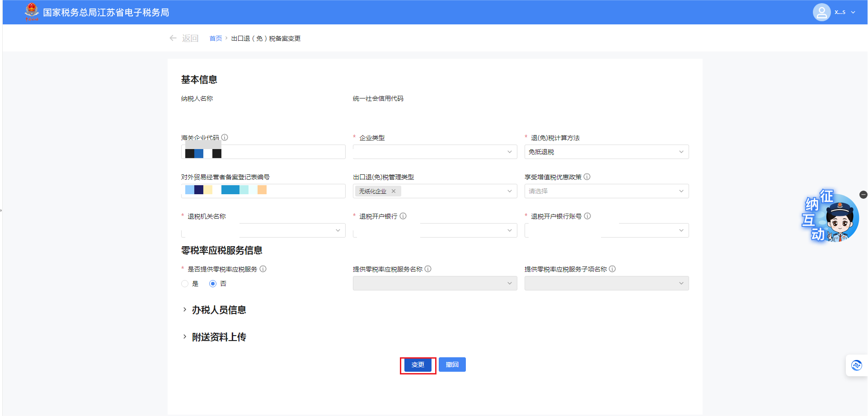This screenshot has width=868, height=416.
Task: Open the 企业类型 dropdown
Action: point(435,152)
